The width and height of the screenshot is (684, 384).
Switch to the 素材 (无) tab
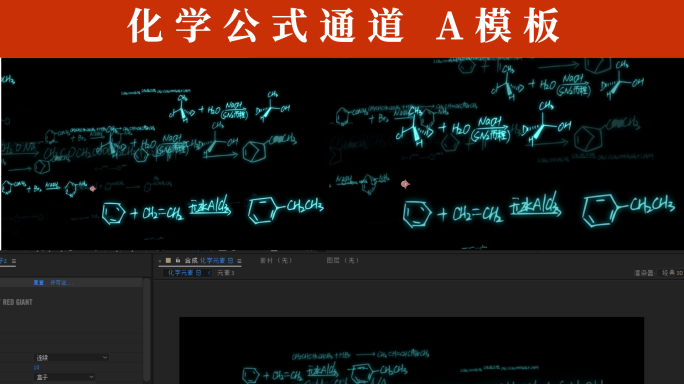coord(276,261)
